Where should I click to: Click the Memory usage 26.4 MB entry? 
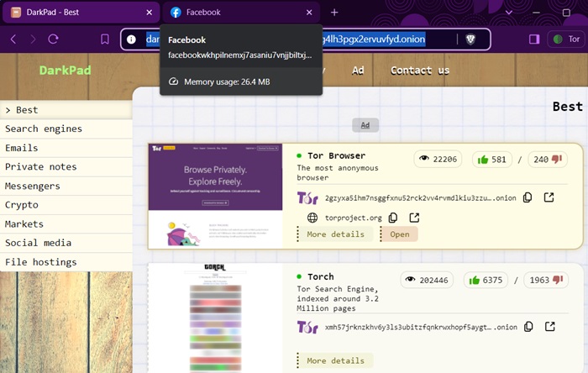point(241,81)
